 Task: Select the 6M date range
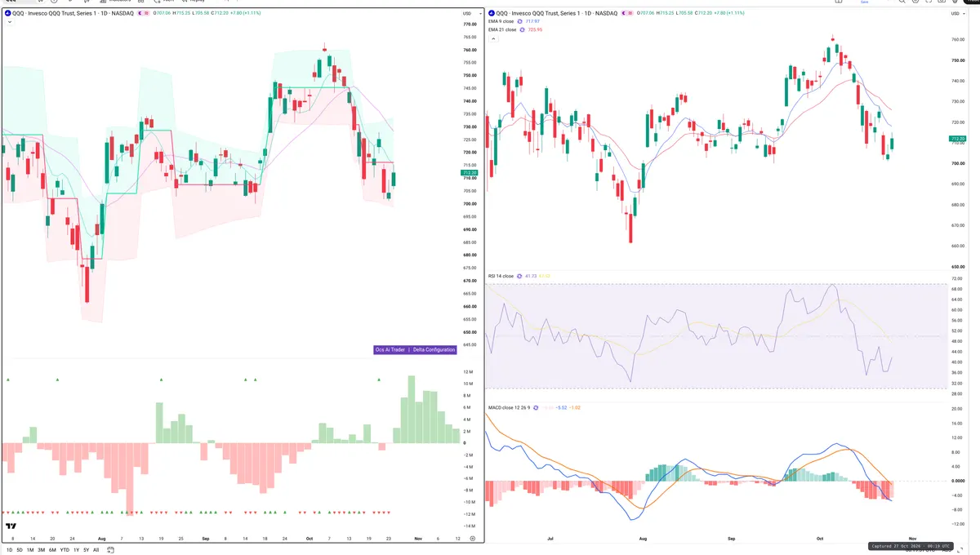[52, 550]
